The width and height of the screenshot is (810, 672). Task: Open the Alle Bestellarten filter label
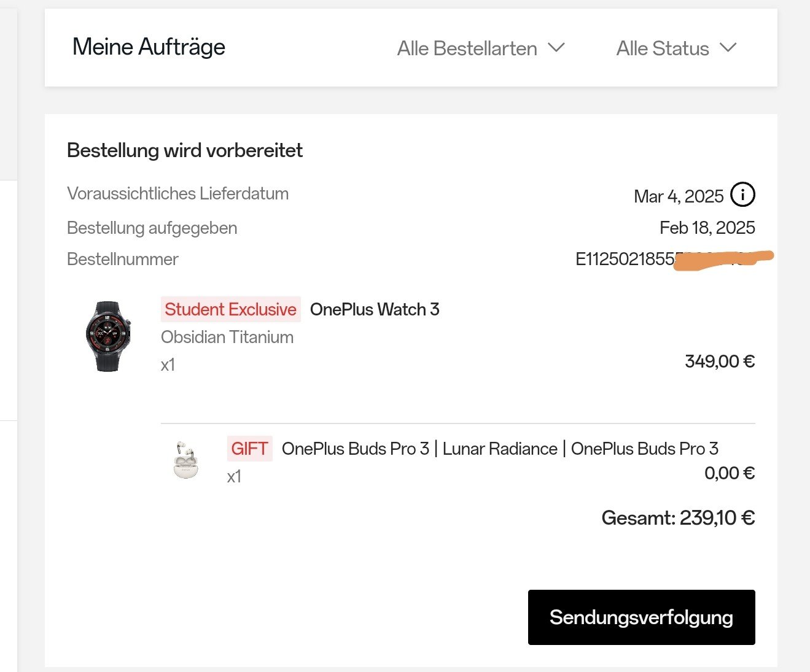point(467,48)
